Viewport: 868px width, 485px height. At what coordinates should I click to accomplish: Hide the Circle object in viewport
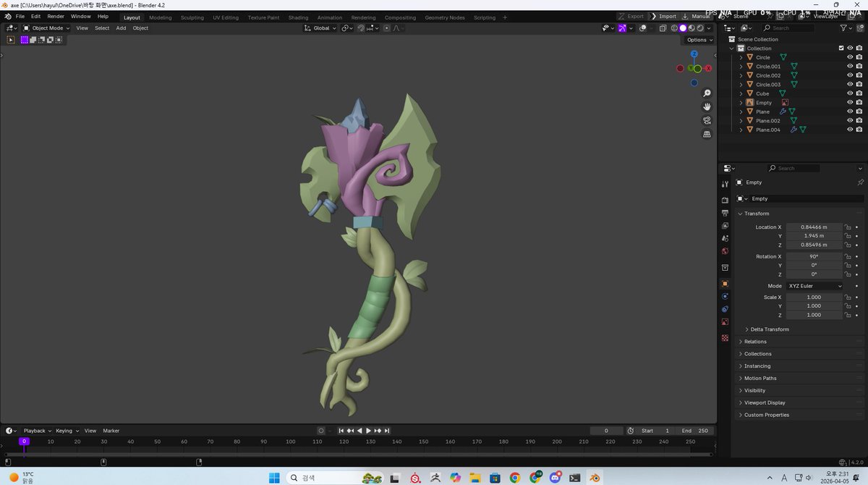coord(850,57)
